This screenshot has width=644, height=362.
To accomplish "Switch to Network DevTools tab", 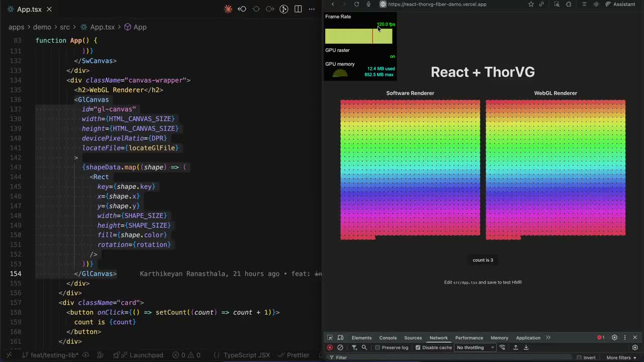I will pyautogui.click(x=439, y=338).
